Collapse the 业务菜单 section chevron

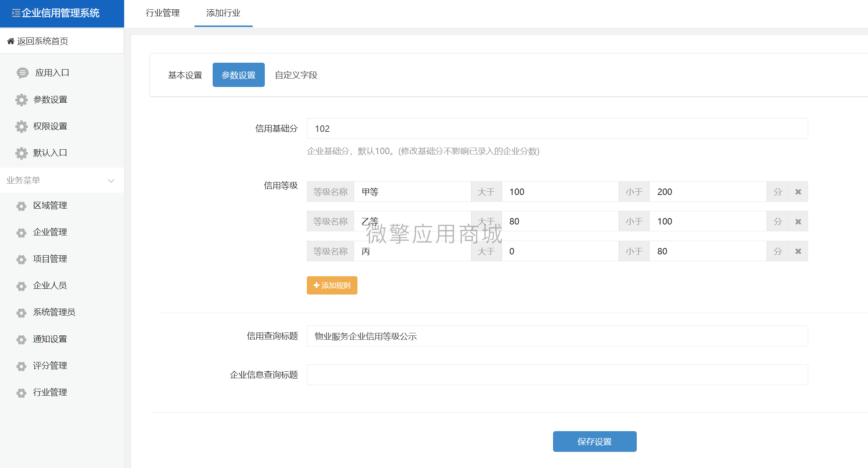coord(111,180)
